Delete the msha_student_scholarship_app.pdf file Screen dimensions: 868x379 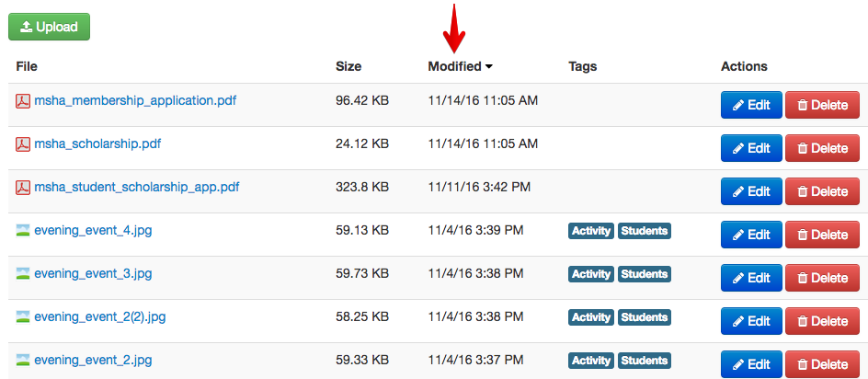(x=822, y=191)
